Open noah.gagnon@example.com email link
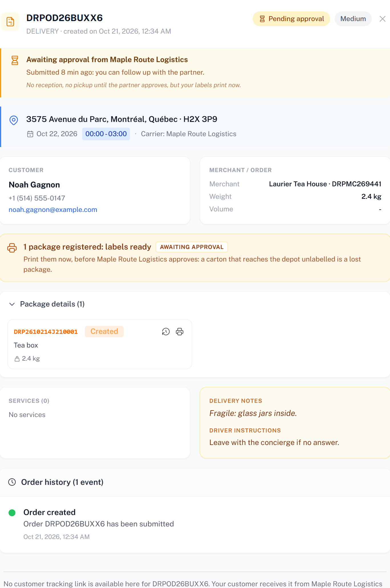The height and width of the screenshot is (588, 390). 53,210
